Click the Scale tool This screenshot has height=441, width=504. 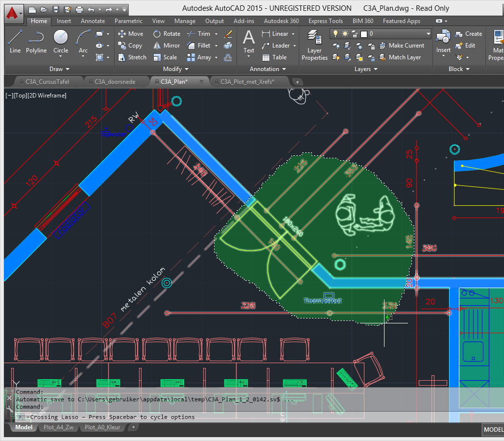[165, 57]
